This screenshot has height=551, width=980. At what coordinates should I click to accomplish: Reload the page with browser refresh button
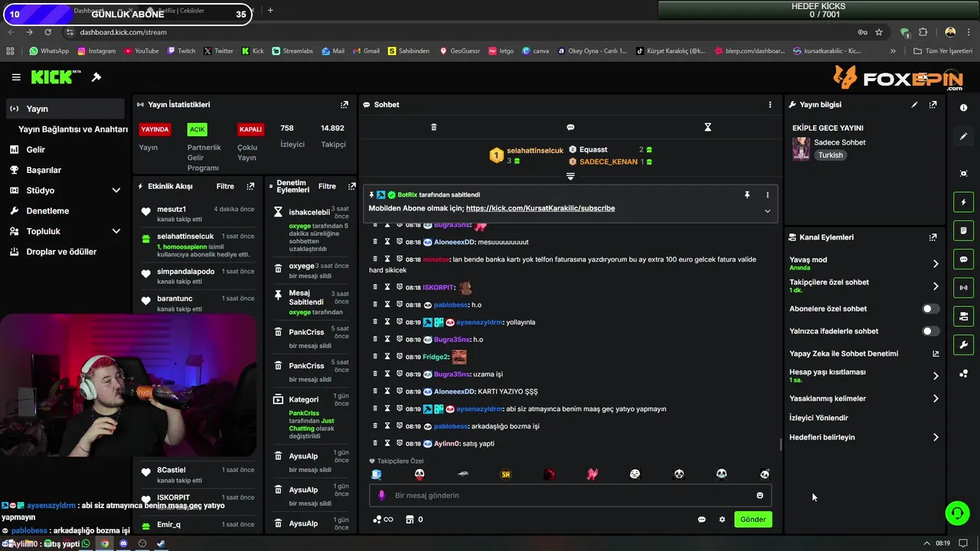(x=48, y=32)
